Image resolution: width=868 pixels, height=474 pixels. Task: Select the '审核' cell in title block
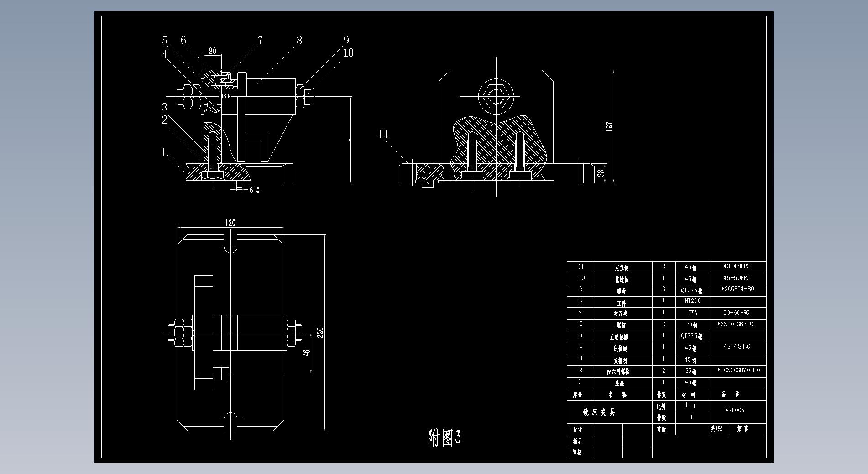[577, 452]
